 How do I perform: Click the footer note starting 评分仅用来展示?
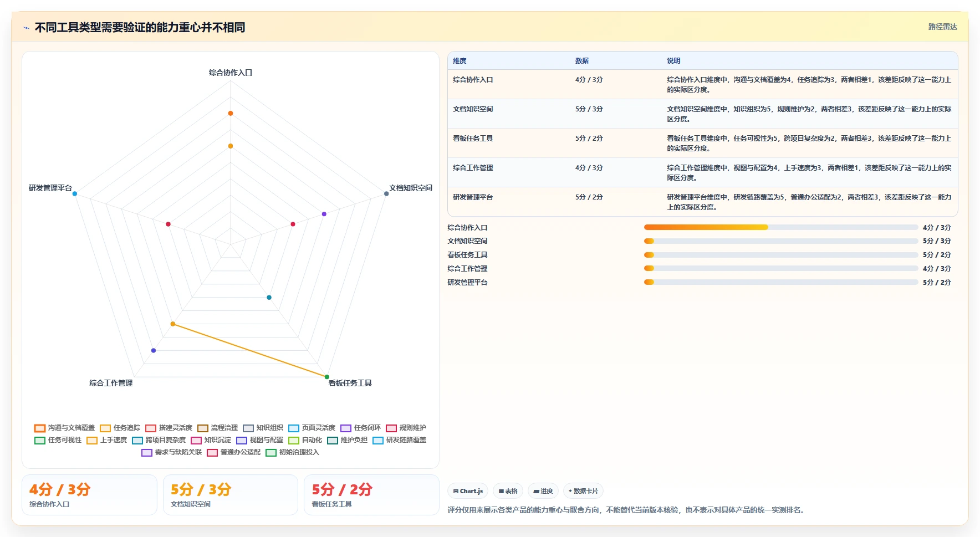click(x=626, y=510)
